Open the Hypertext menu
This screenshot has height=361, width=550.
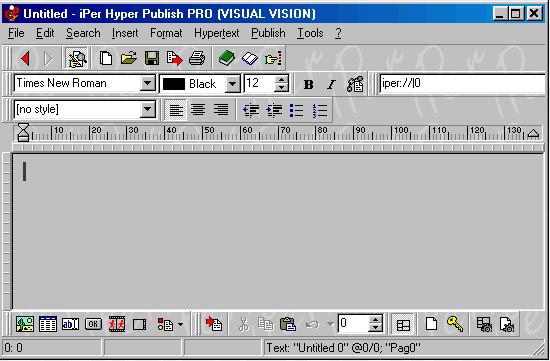click(216, 33)
